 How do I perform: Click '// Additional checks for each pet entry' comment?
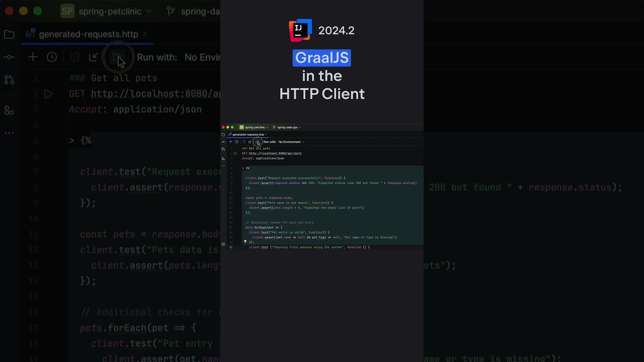click(280, 222)
